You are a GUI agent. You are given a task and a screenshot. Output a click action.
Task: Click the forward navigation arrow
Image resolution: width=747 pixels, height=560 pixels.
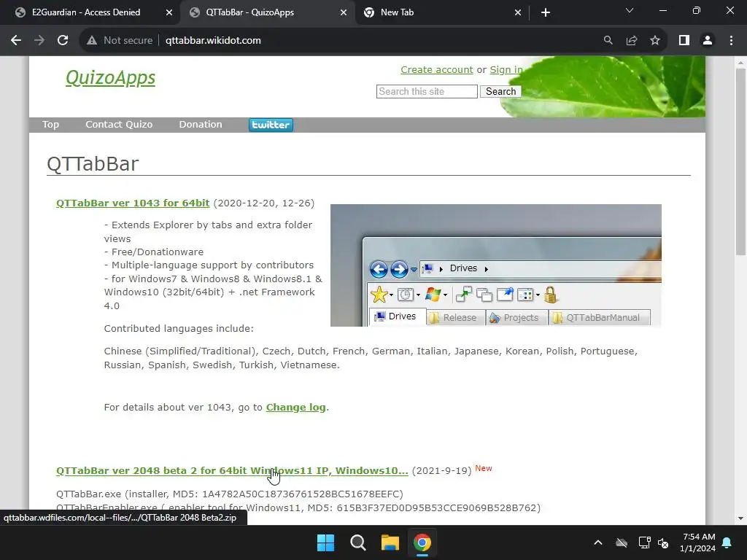pos(39,41)
